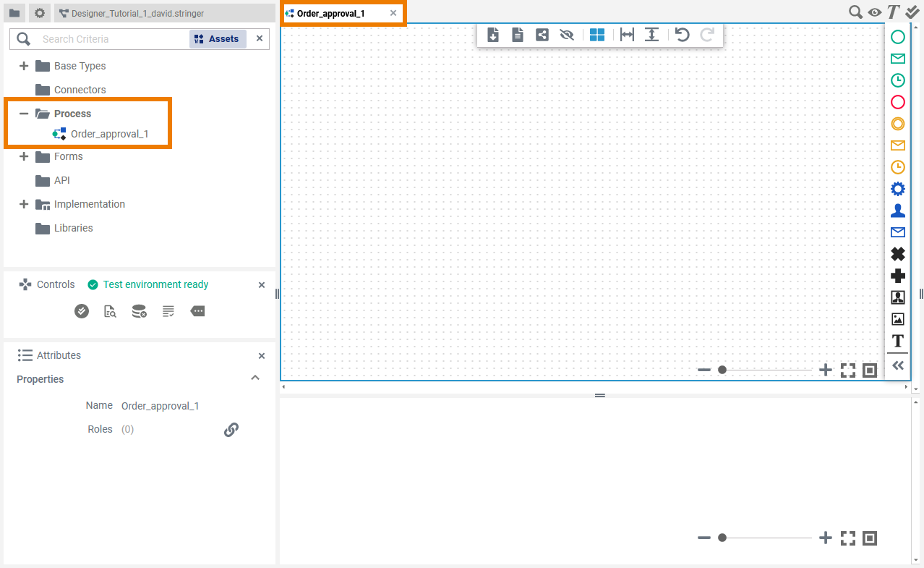
Task: Select the Libraries folder
Action: tap(64, 228)
